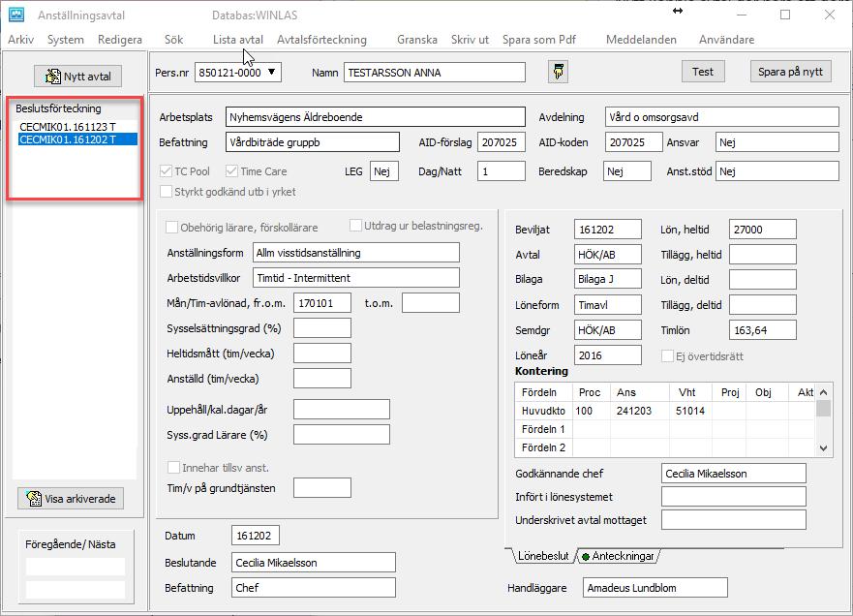Switch to the Anteckningar tab

coord(619,556)
